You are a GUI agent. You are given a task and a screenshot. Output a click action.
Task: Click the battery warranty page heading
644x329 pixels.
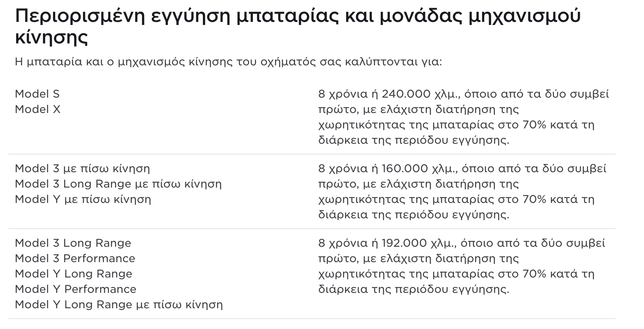(x=297, y=27)
